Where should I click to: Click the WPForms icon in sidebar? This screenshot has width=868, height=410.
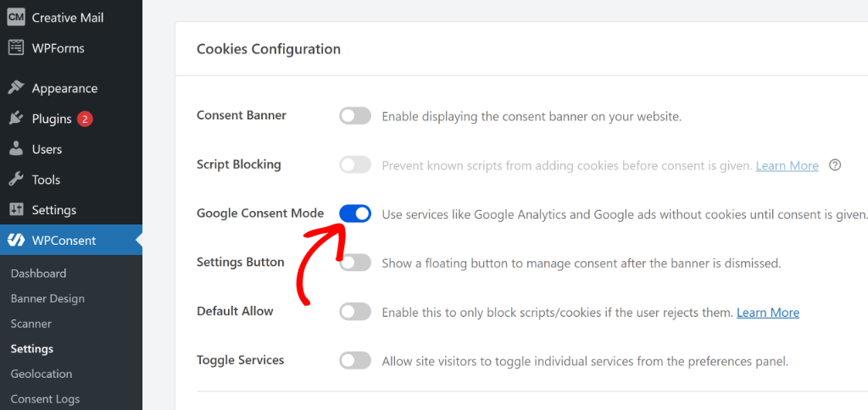point(16,47)
